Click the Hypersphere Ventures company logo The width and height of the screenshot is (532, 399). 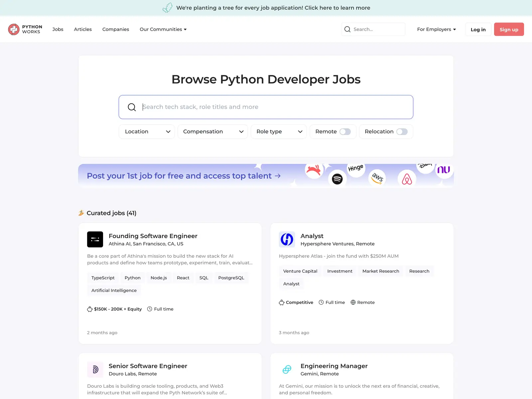coord(287,239)
